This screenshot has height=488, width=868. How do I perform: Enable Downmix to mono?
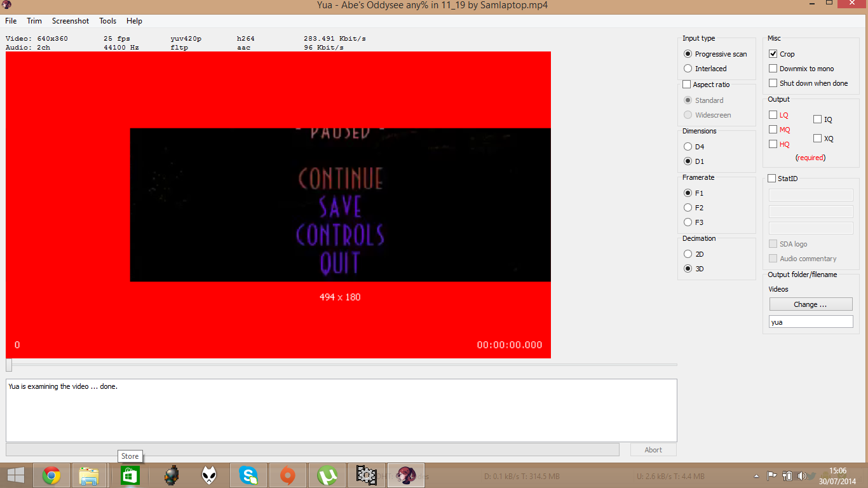773,69
